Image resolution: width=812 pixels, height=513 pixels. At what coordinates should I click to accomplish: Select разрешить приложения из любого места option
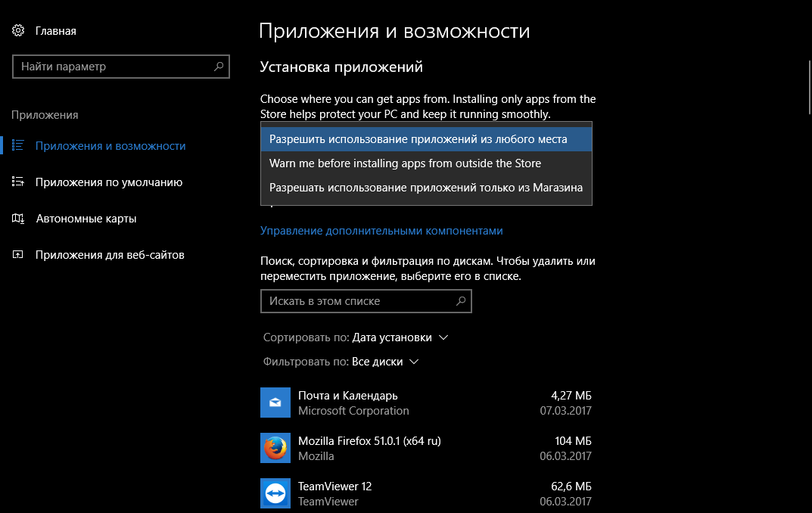point(426,138)
